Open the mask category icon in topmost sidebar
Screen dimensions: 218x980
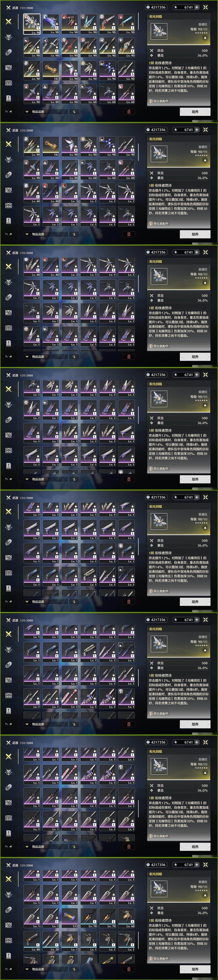[x=8, y=83]
